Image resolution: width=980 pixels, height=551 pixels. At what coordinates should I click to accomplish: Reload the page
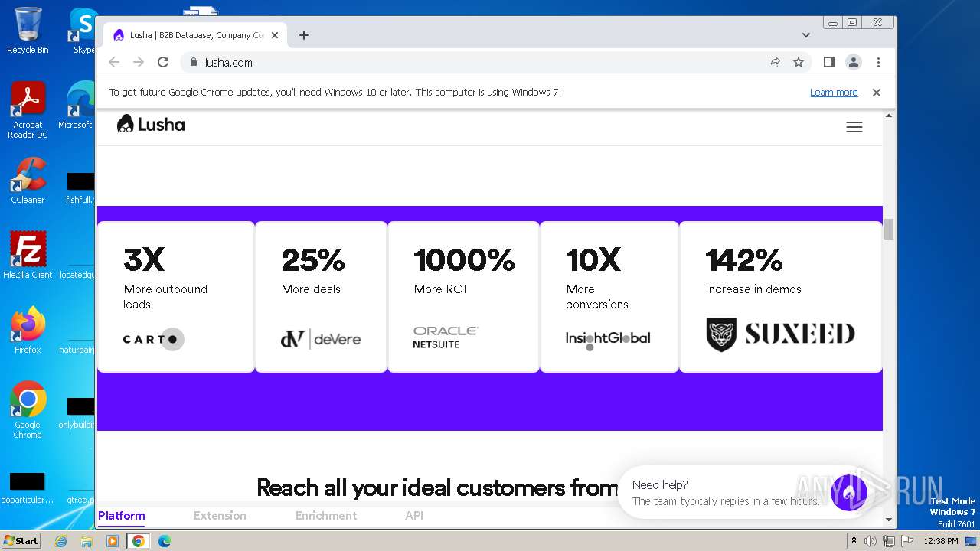(x=163, y=62)
